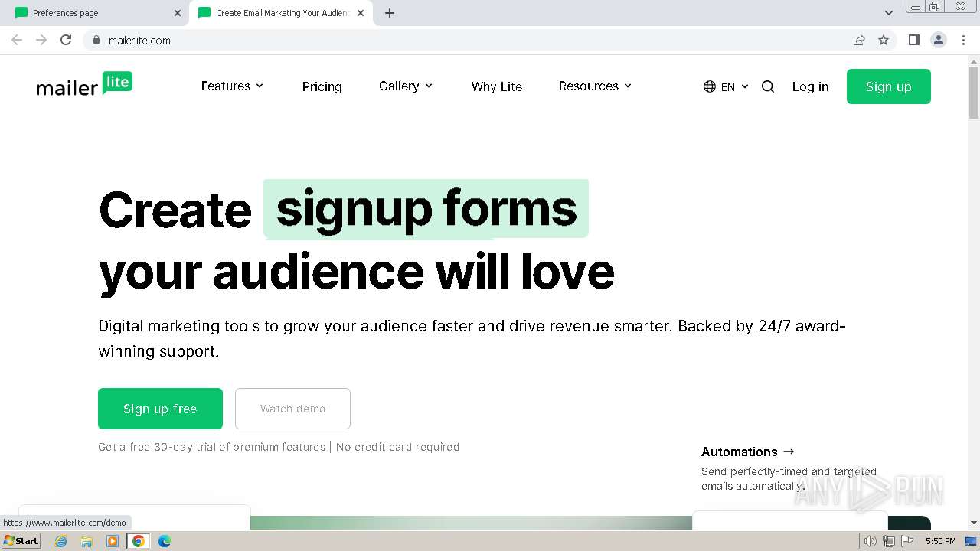Reload the page with the refresh icon
Screen dimensions: 980x551
[66, 40]
